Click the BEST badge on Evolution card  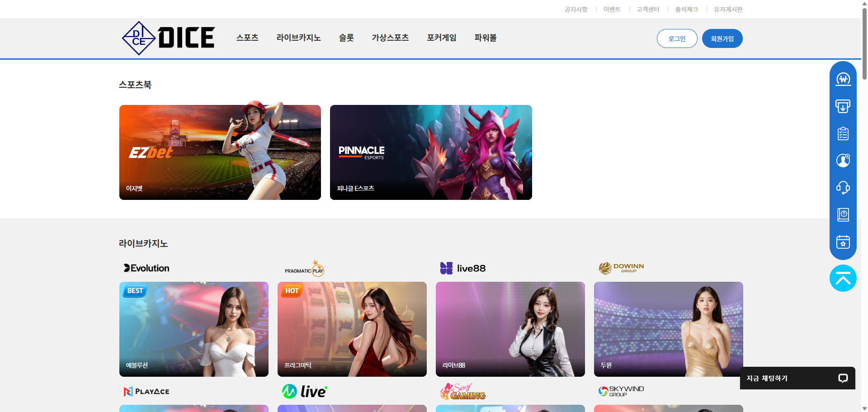point(135,291)
